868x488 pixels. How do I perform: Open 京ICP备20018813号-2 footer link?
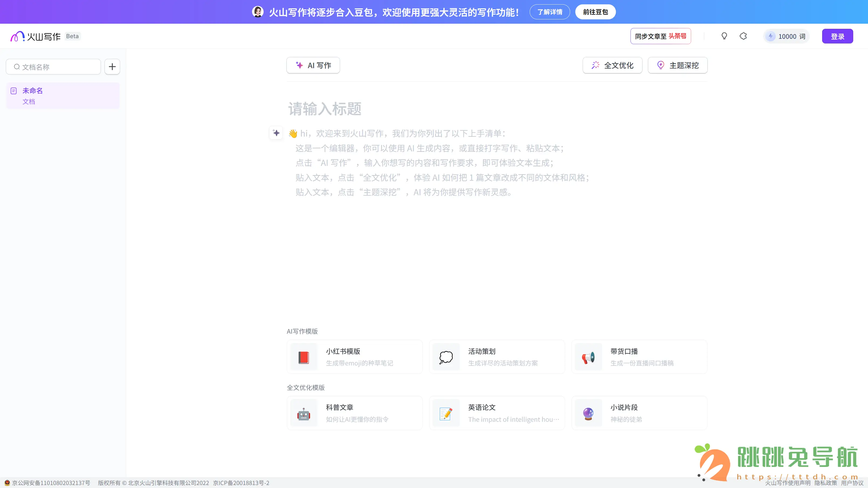click(241, 483)
